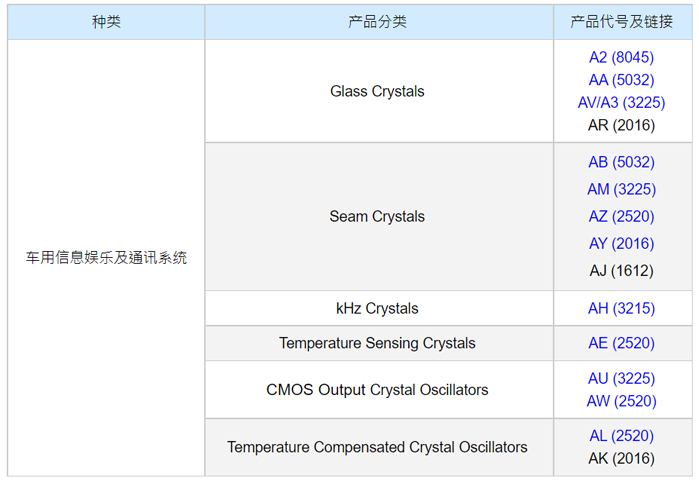Click the Temperature Compensated Crystal Oscillators cell
699x481 pixels.
378,447
